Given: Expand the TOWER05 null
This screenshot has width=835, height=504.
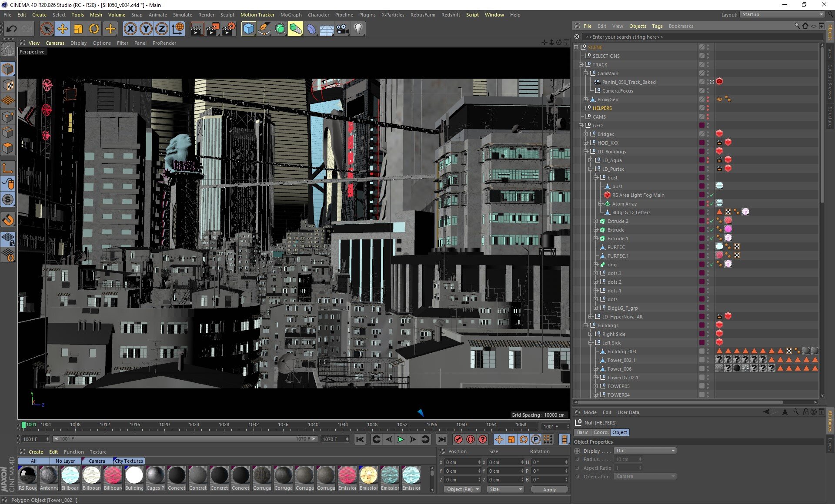Looking at the screenshot, I should (x=596, y=386).
